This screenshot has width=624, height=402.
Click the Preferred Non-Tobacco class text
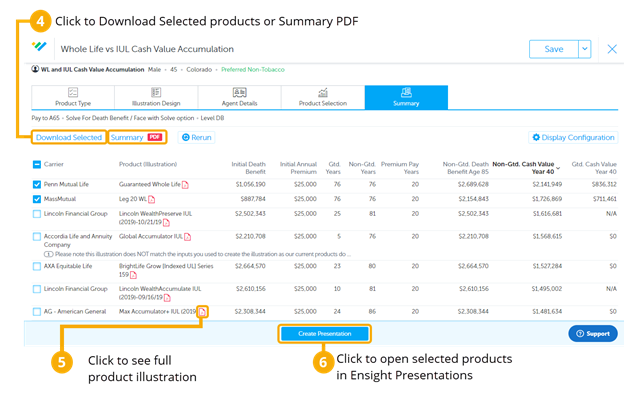tap(253, 69)
